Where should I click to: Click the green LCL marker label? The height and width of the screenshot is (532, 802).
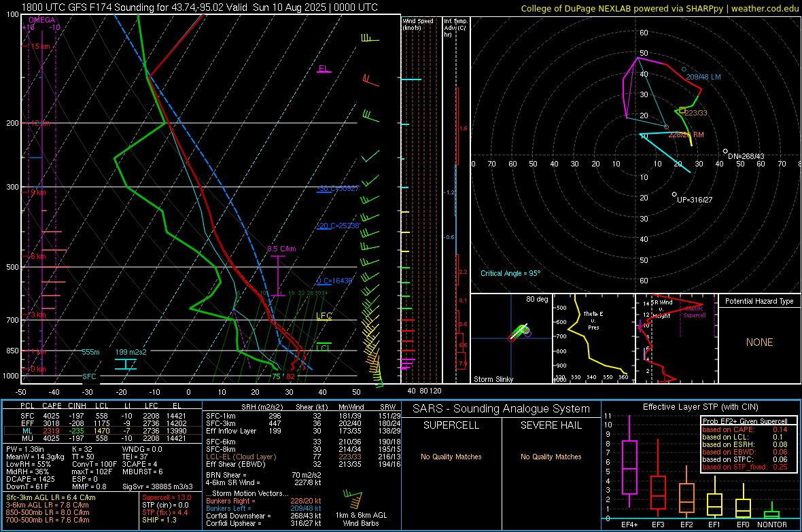click(324, 348)
